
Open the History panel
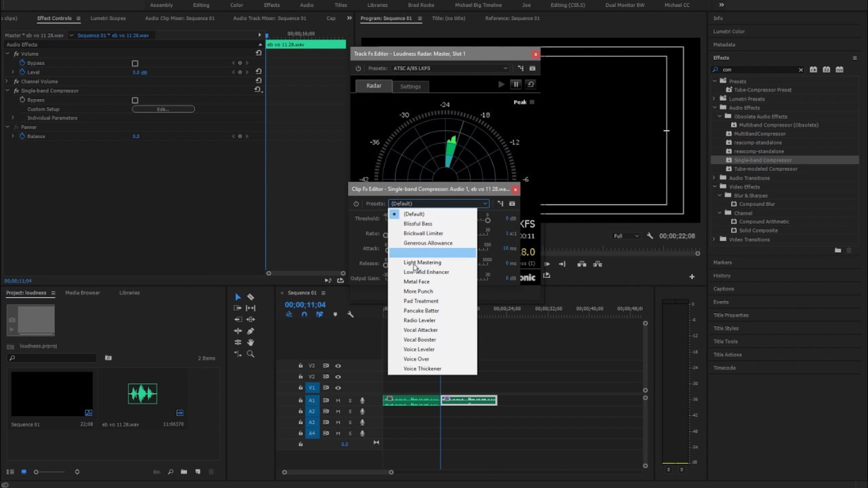point(722,276)
